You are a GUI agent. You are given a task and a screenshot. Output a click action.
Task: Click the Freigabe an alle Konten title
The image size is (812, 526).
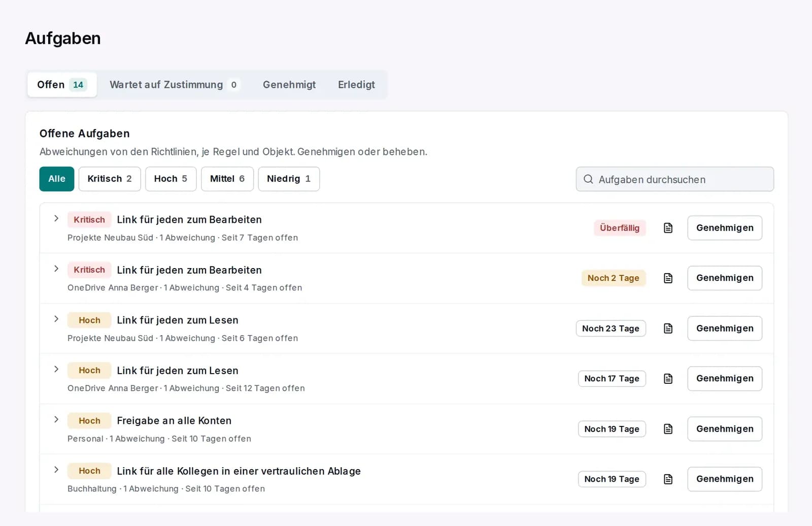(x=174, y=420)
